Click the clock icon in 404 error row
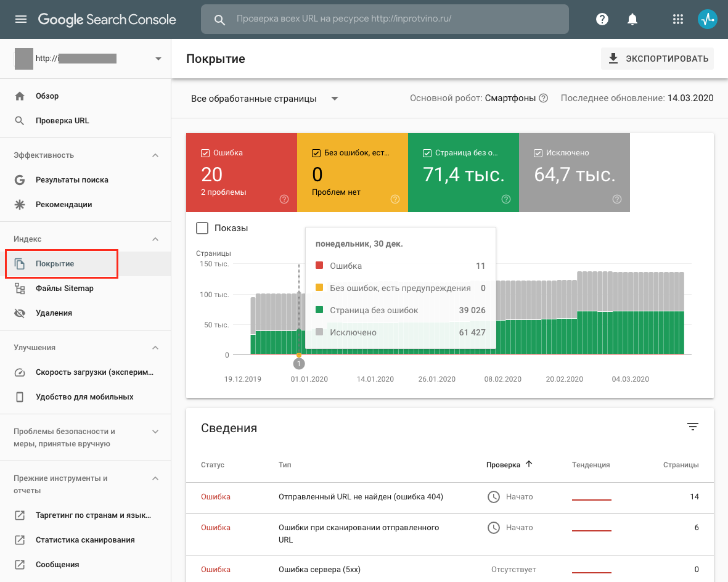Screen dimensions: 728x582 point(494,497)
